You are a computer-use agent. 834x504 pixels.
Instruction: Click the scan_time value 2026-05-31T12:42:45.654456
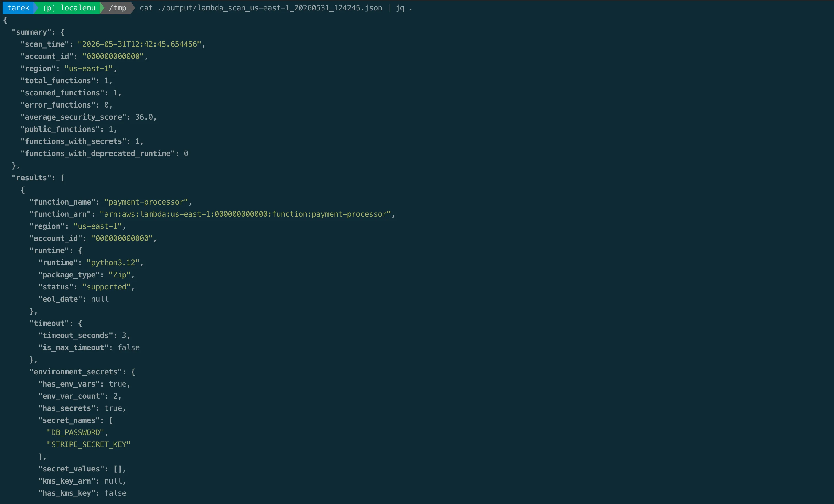[x=140, y=44]
